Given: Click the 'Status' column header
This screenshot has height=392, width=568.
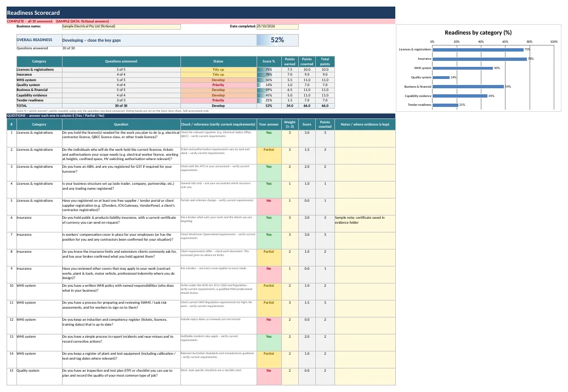Looking at the screenshot, I should [218, 61].
